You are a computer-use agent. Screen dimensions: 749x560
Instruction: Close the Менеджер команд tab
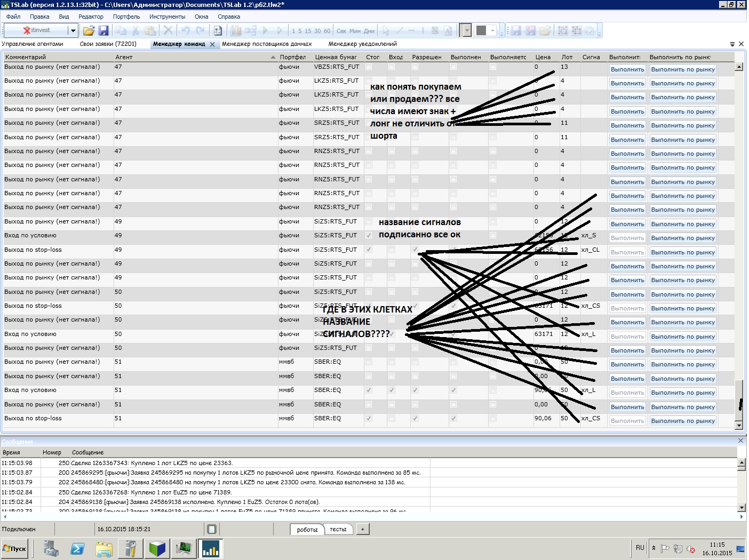212,44
